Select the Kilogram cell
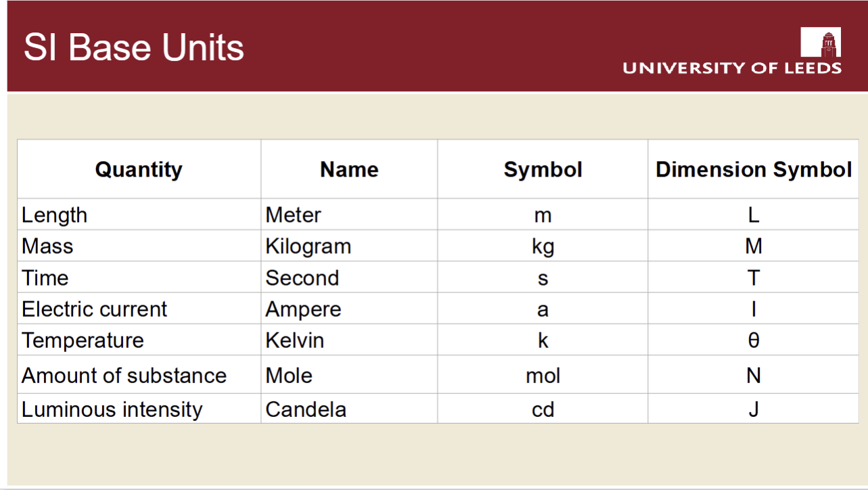868x490 pixels. pyautogui.click(x=349, y=246)
